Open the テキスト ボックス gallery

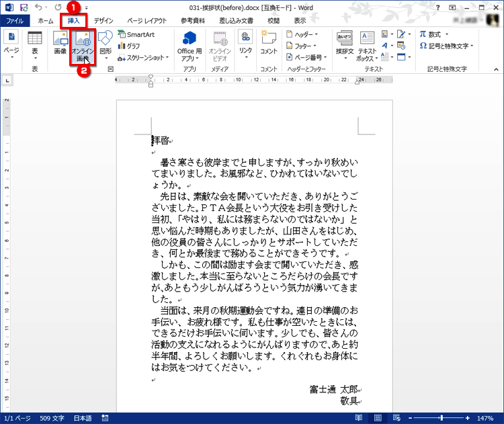click(367, 46)
